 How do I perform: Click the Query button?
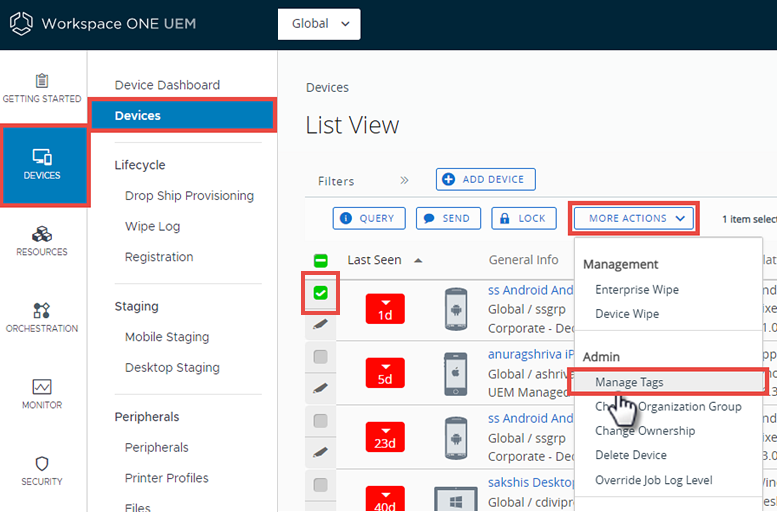(369, 218)
